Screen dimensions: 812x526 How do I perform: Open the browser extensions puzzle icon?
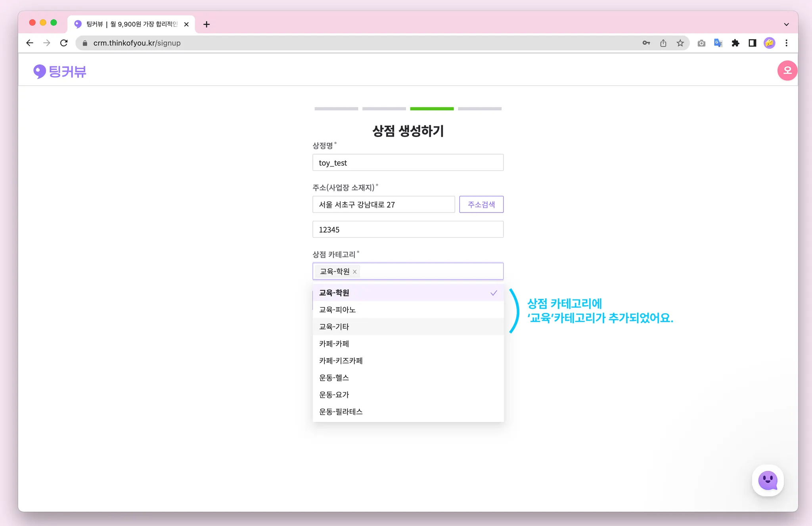(x=735, y=43)
